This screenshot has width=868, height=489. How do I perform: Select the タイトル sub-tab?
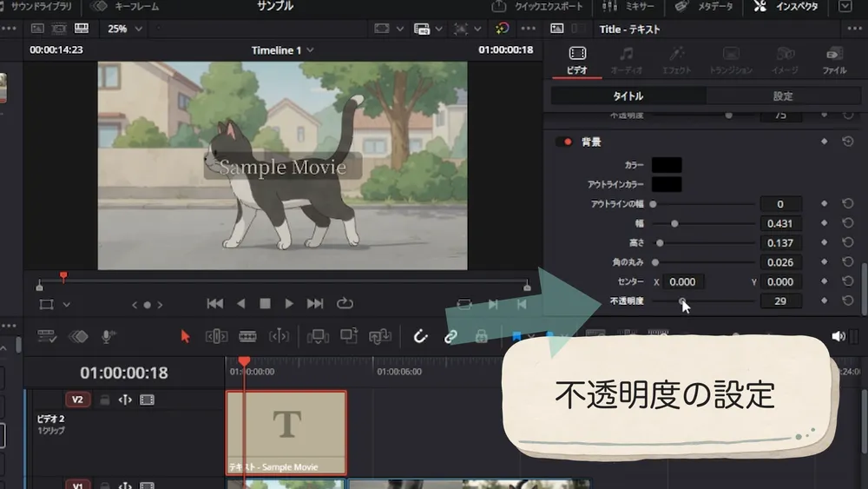(628, 96)
